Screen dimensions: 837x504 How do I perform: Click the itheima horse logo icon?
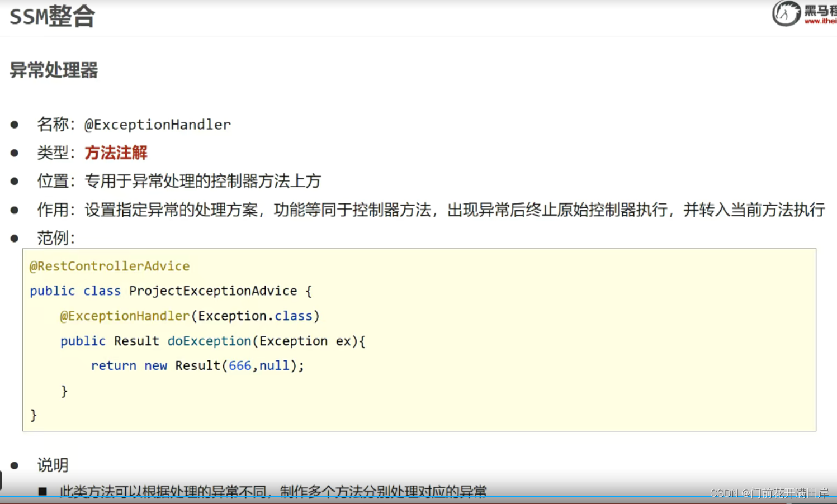point(786,13)
